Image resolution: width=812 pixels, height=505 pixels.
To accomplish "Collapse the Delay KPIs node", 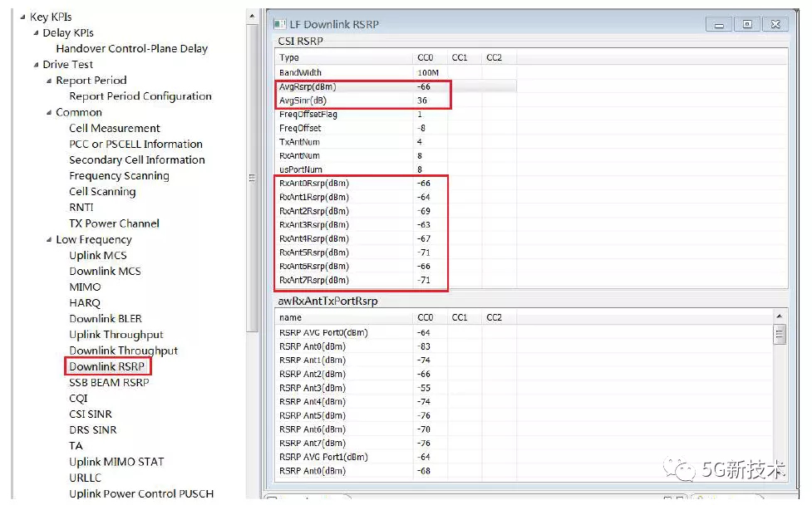I will point(36,33).
